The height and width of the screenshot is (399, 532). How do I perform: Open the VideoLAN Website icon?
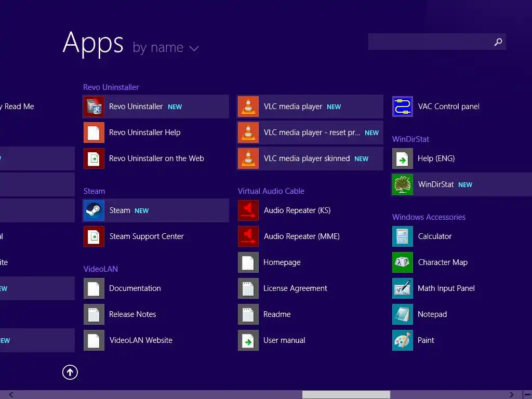coord(94,340)
